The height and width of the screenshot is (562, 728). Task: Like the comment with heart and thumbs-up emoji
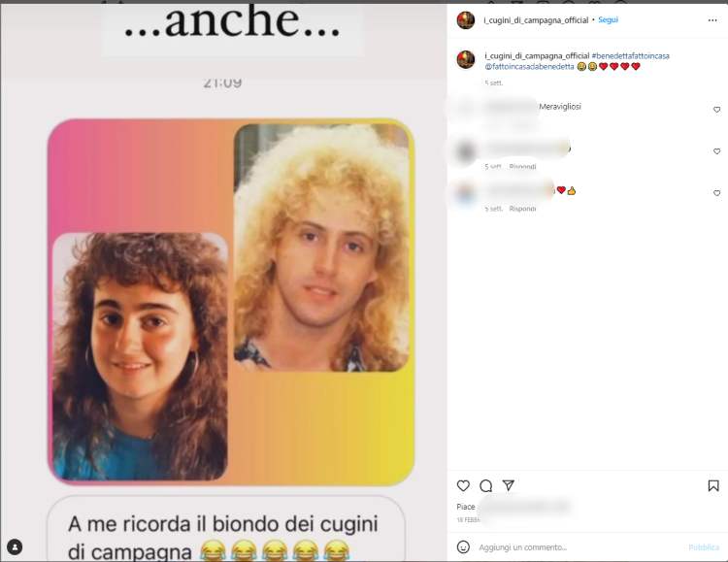point(716,193)
